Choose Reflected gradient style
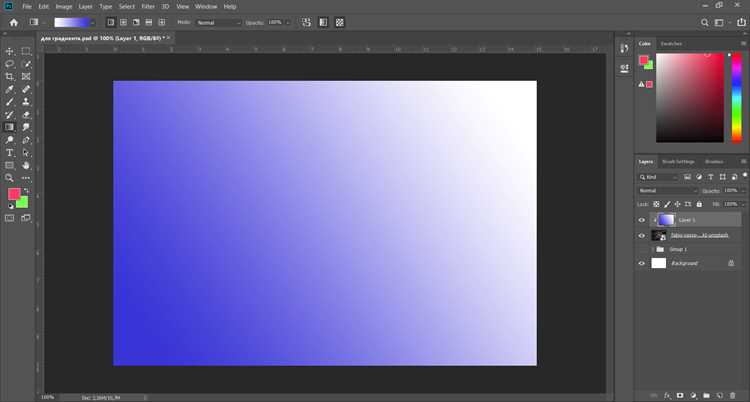Screen dimensions: 750x402 (149, 22)
